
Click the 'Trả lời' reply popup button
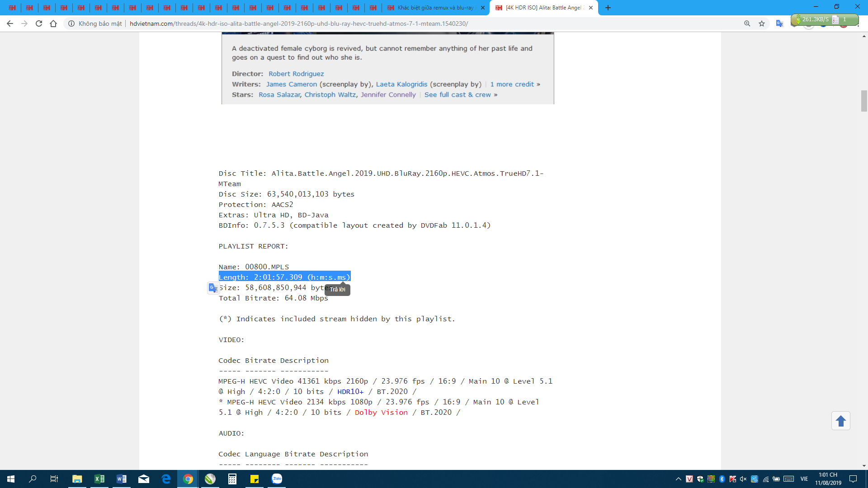click(x=337, y=290)
